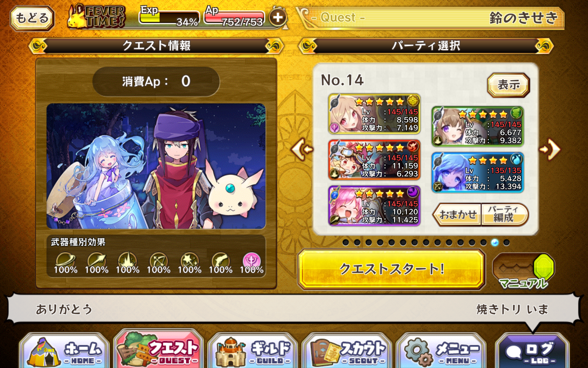The image size is (588, 368).
Task: Open the スカウト Scout tab
Action: 347,351
